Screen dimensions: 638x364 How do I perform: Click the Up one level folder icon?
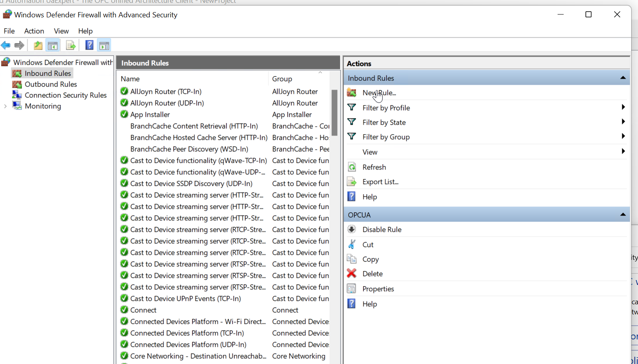(38, 45)
